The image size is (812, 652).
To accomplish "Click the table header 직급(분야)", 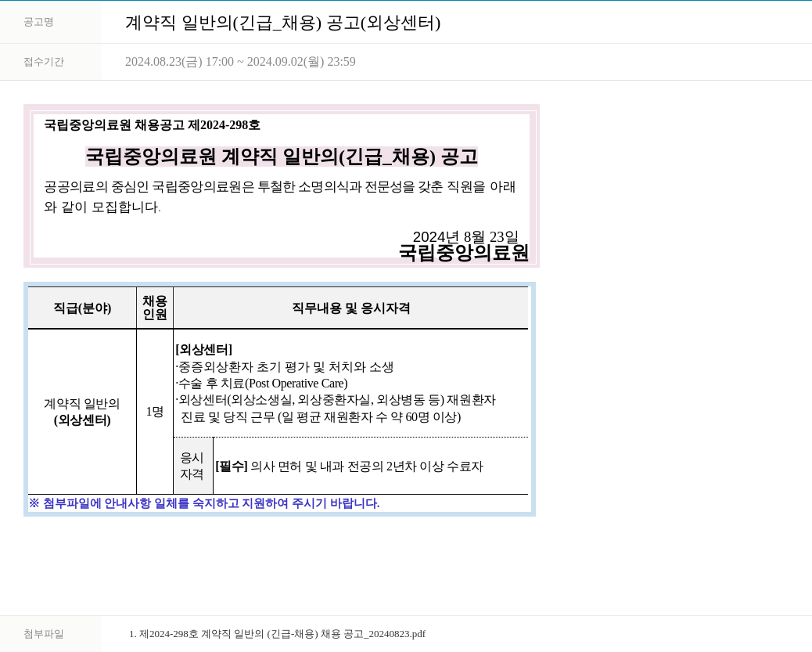I will coord(82,308).
